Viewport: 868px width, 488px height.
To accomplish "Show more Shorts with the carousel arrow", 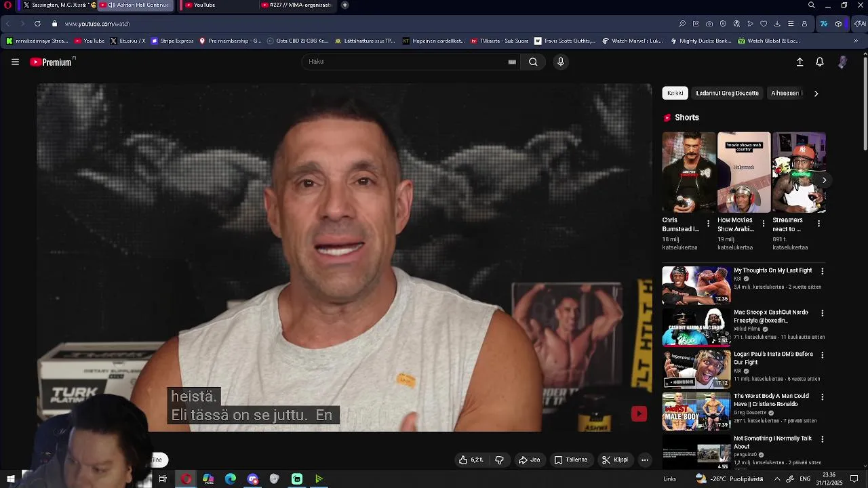I will point(824,180).
